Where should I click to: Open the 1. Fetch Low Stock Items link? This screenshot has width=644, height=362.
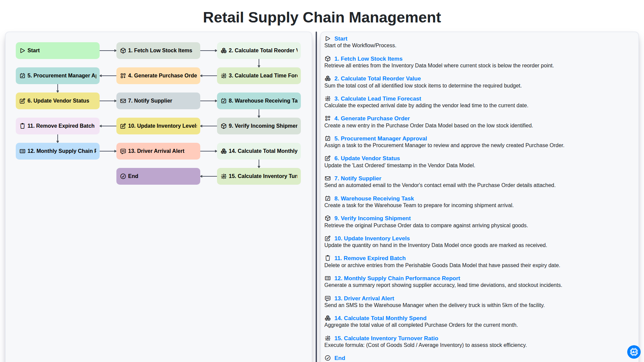368,59
